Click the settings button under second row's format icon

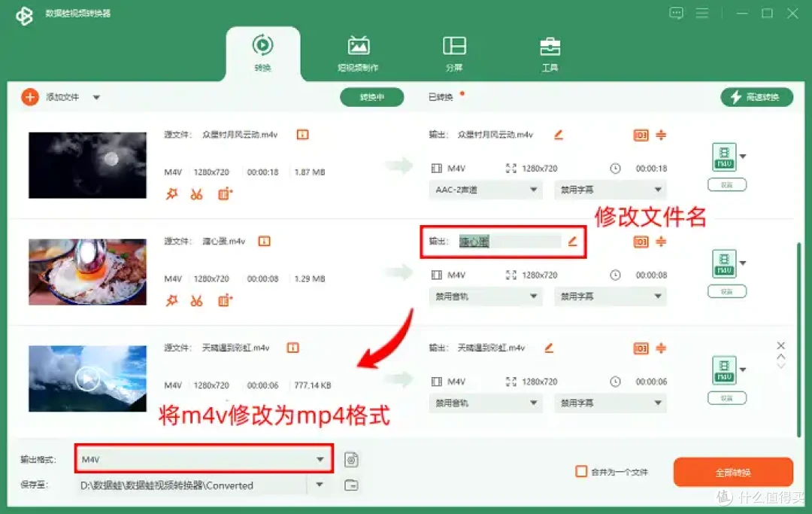click(727, 292)
